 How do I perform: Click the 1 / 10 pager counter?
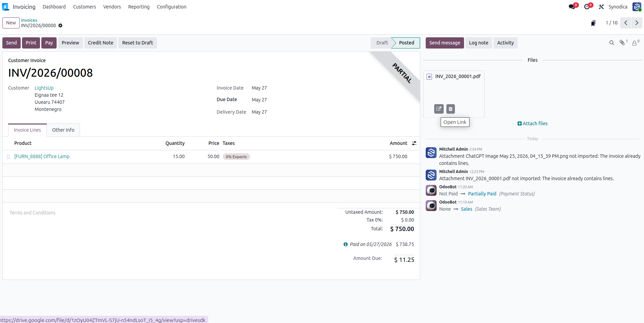tap(611, 23)
